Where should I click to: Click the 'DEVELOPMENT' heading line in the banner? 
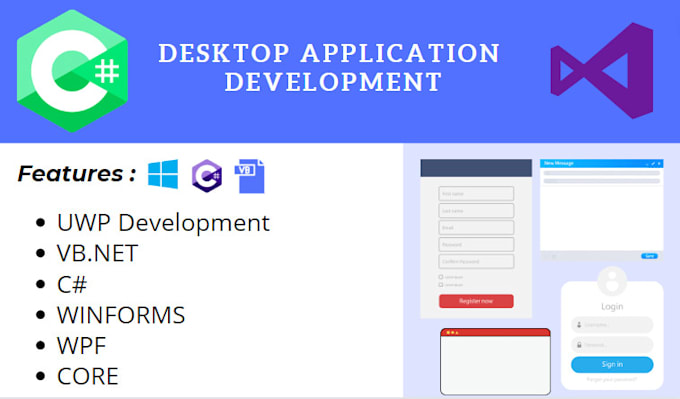pyautogui.click(x=333, y=82)
